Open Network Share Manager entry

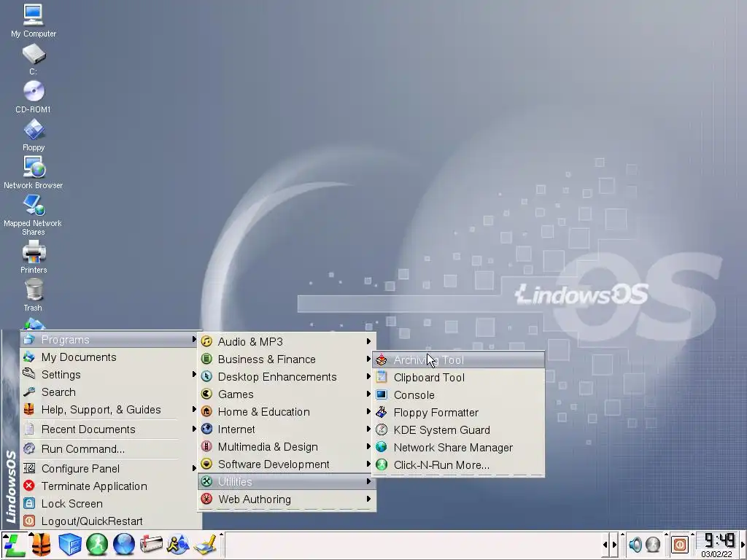coord(458,448)
